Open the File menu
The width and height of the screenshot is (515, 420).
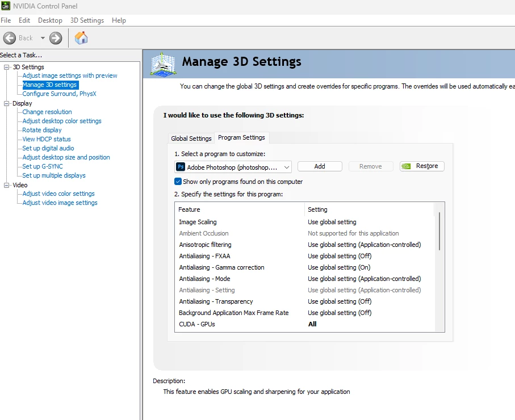click(x=6, y=20)
